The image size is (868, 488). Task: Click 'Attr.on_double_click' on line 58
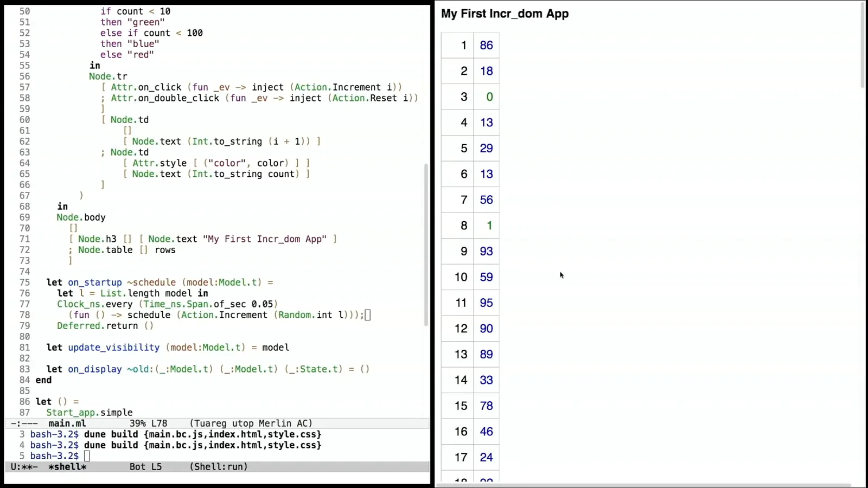click(165, 98)
